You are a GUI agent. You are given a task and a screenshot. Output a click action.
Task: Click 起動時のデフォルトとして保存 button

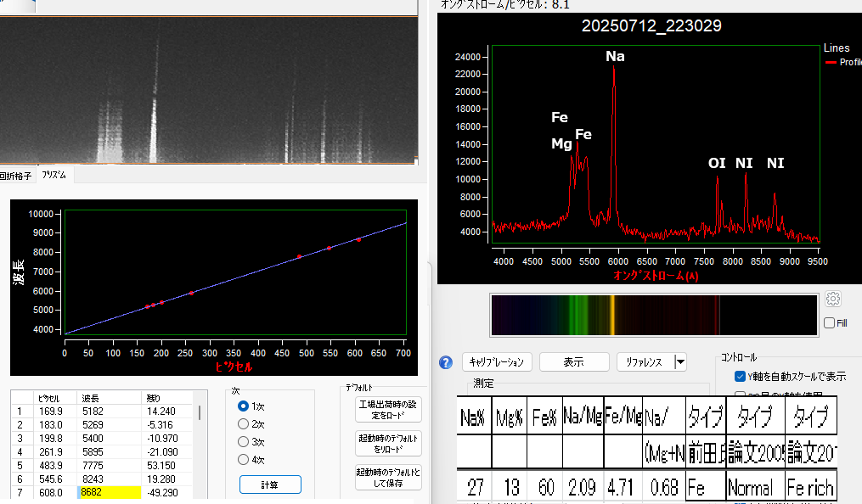click(x=388, y=478)
